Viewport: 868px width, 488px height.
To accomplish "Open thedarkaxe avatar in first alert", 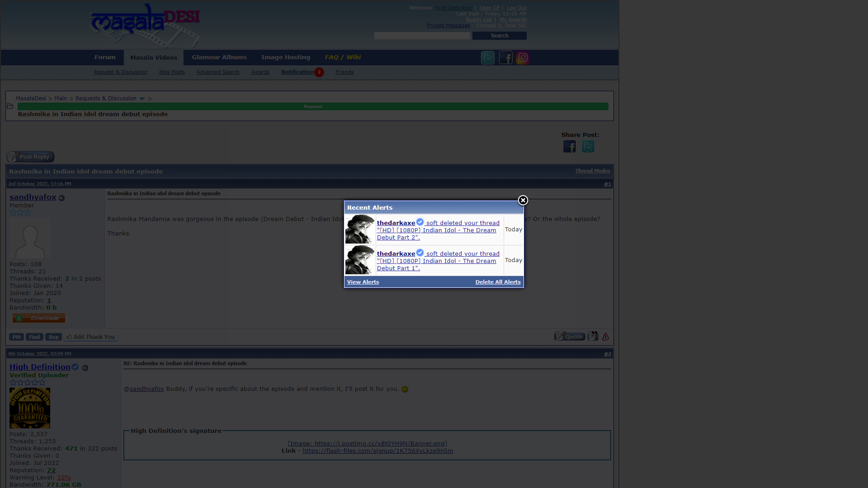I will (x=360, y=229).
